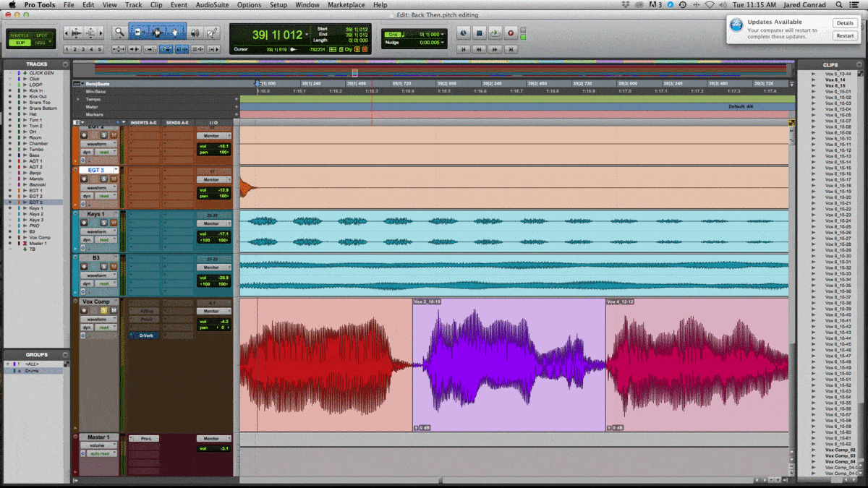
Task: Solo the EGT 3 track
Action: point(103,179)
